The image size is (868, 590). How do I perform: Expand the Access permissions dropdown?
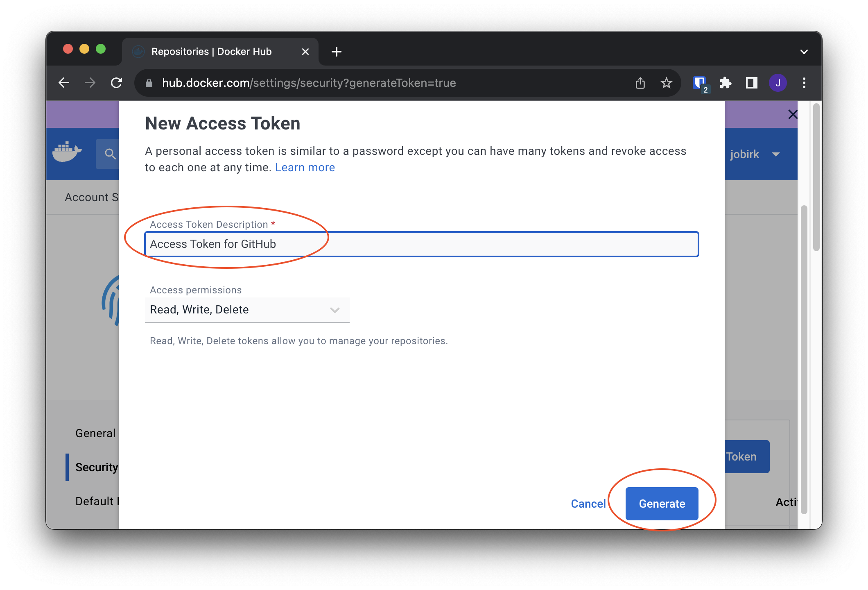coord(247,310)
